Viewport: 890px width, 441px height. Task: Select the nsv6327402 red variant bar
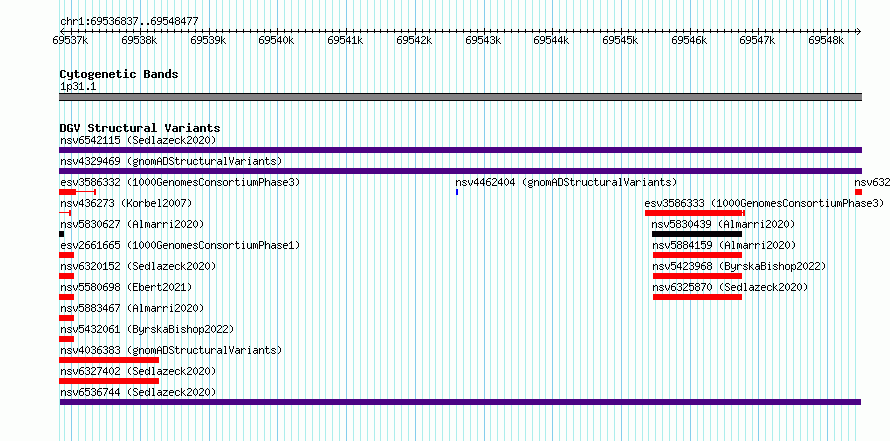(109, 381)
